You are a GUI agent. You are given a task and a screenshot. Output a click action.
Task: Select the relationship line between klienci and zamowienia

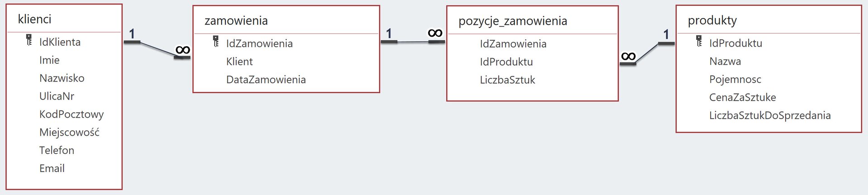157,49
